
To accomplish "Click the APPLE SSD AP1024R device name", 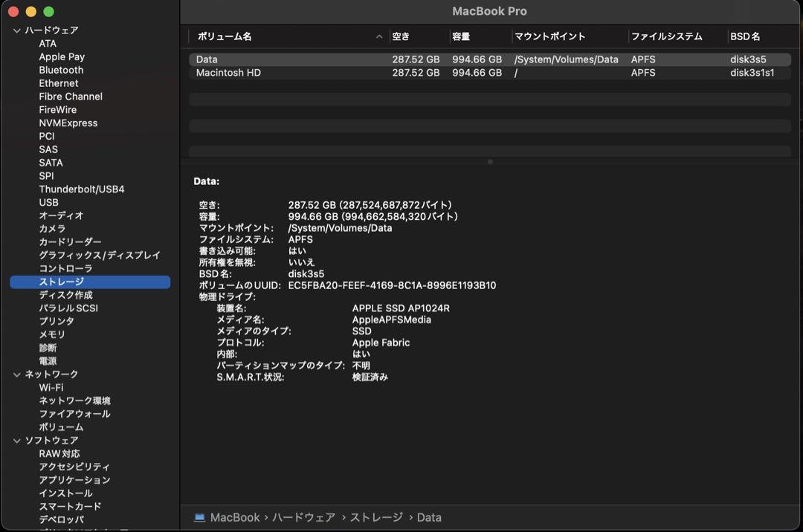I will coord(401,308).
